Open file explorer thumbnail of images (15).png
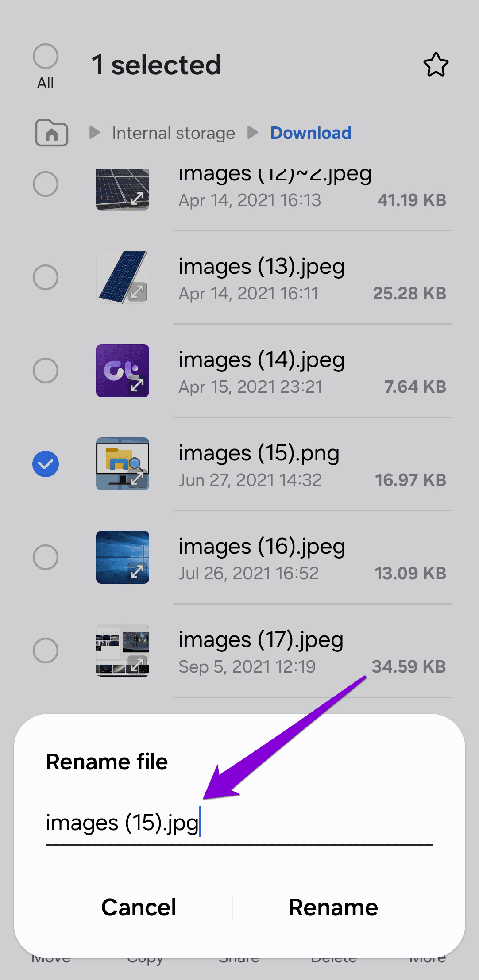 point(123,464)
